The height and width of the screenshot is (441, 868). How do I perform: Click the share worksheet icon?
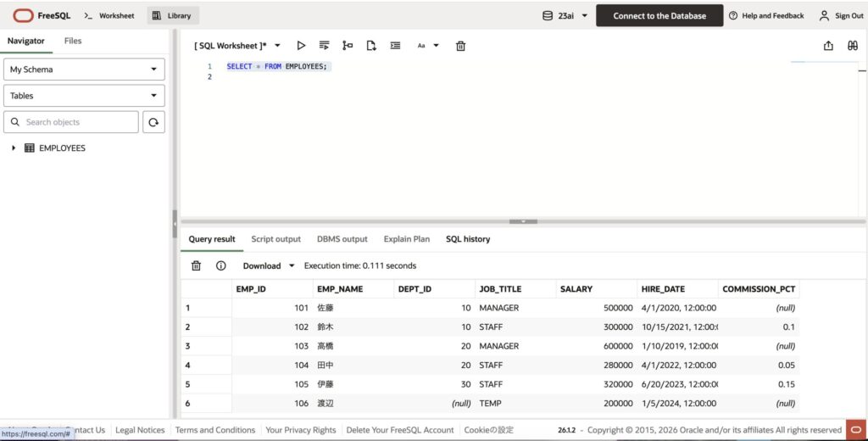point(828,46)
